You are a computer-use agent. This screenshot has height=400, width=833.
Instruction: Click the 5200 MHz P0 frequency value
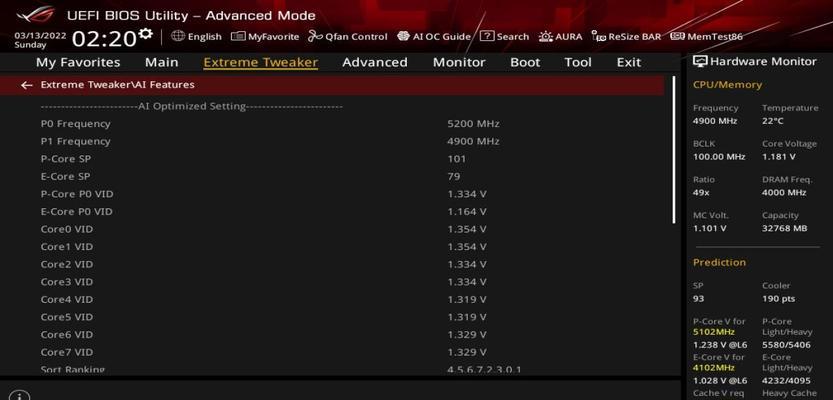tap(473, 124)
